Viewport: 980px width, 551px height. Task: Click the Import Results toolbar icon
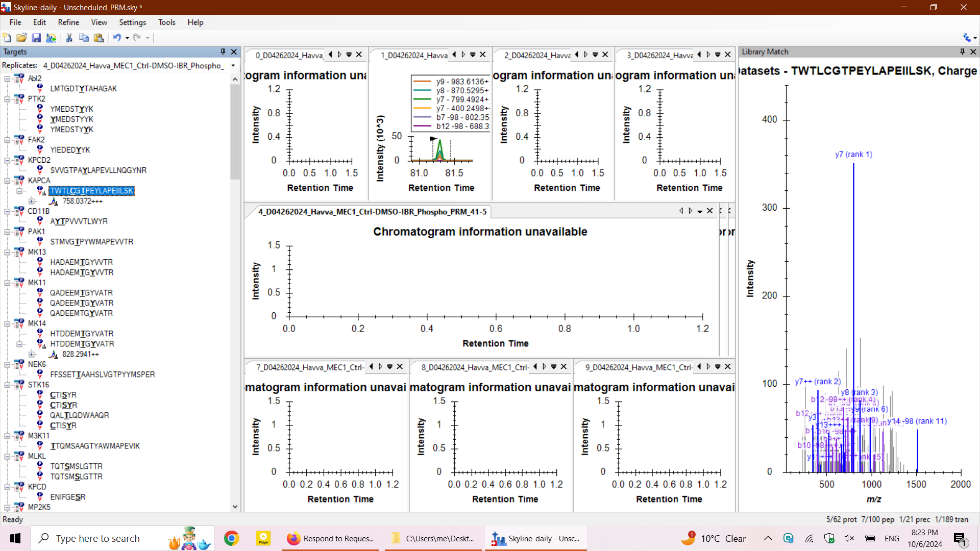[51, 38]
